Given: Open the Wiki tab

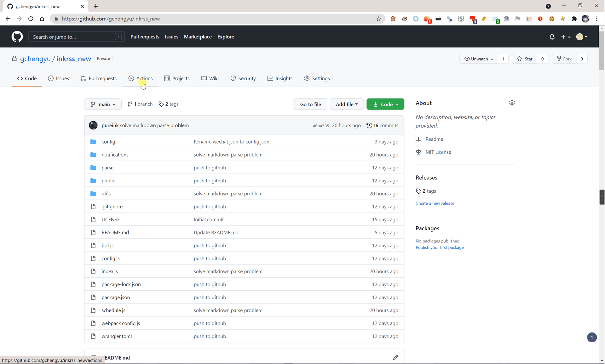Looking at the screenshot, I should tap(210, 78).
